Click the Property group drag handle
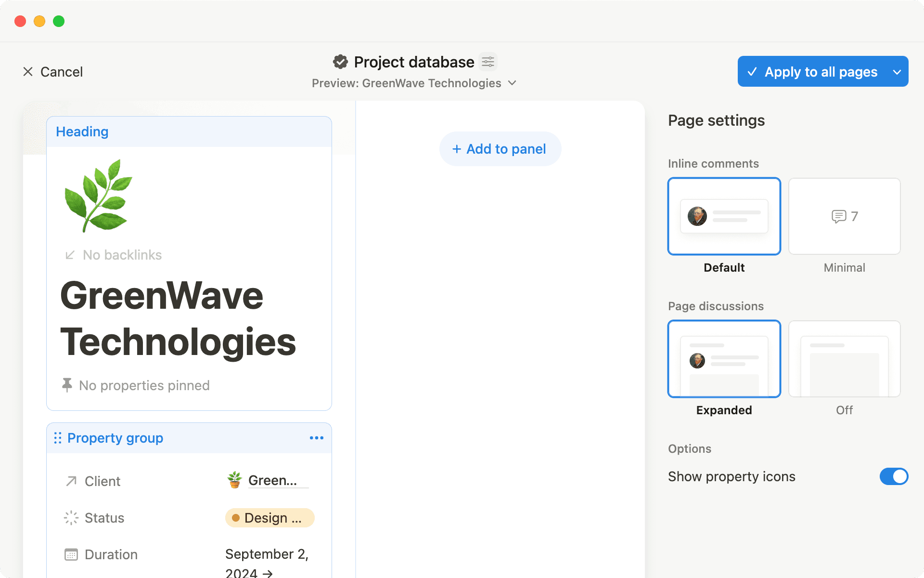The width and height of the screenshot is (924, 578). (x=58, y=438)
